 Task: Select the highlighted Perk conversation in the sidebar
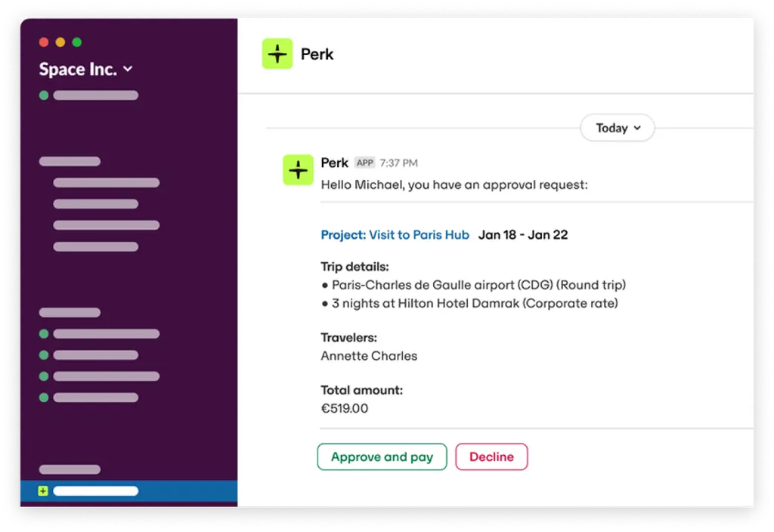coord(128,490)
